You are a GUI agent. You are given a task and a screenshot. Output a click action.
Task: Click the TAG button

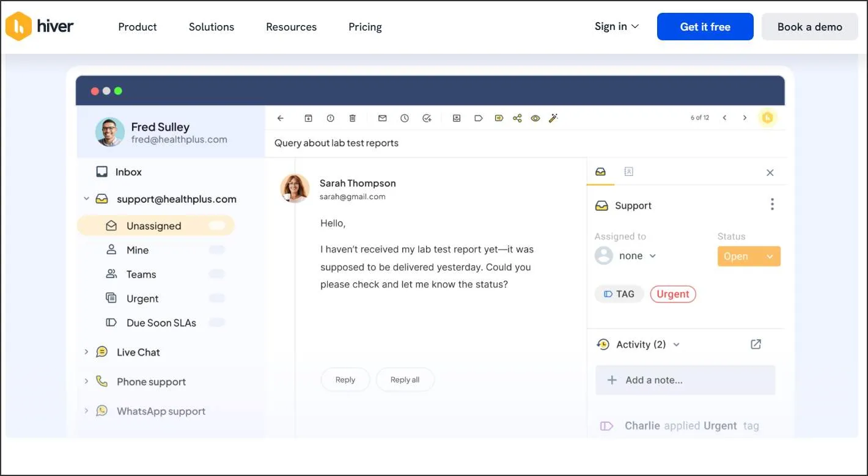619,294
